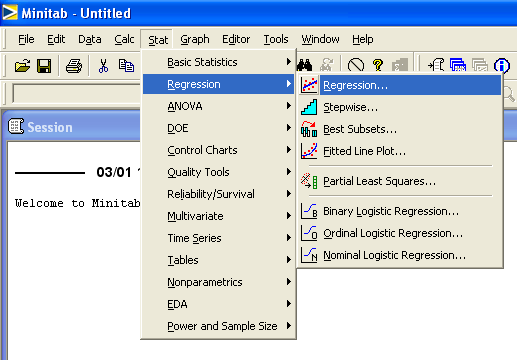Click the Binary Logistic Regression icon
This screenshot has width=517, height=360.
coord(309,211)
